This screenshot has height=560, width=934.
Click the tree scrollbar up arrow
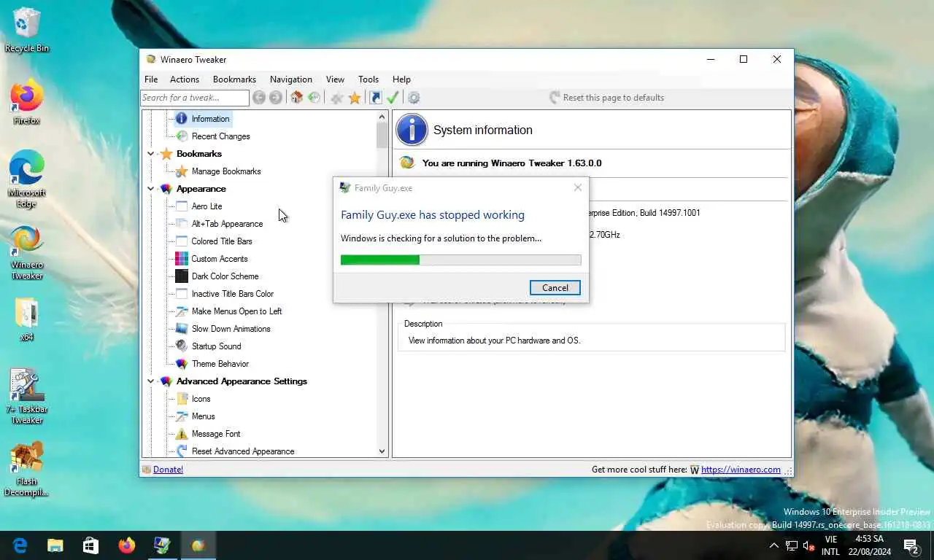(382, 117)
